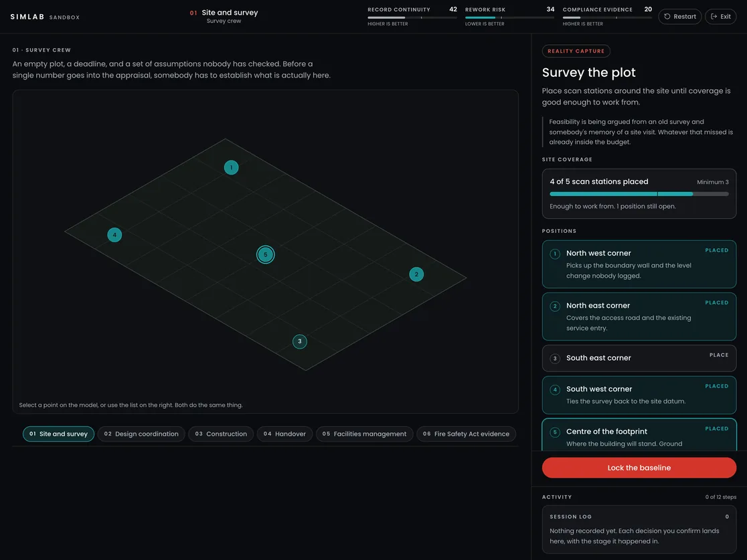
Task: Click the SITE COVERAGE section label
Action: 567,159
